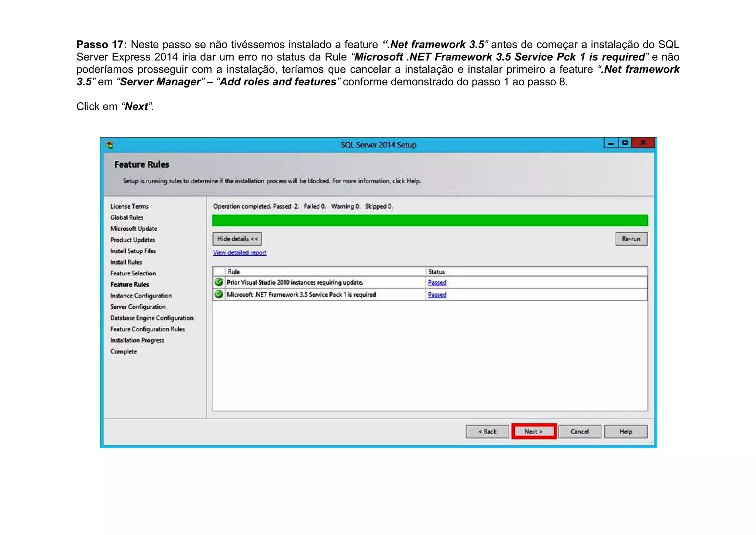Select 'Microsoft .NET Framework 3.5 Service Pack 1 is required' row
This screenshot has width=756, height=535.
pos(430,295)
